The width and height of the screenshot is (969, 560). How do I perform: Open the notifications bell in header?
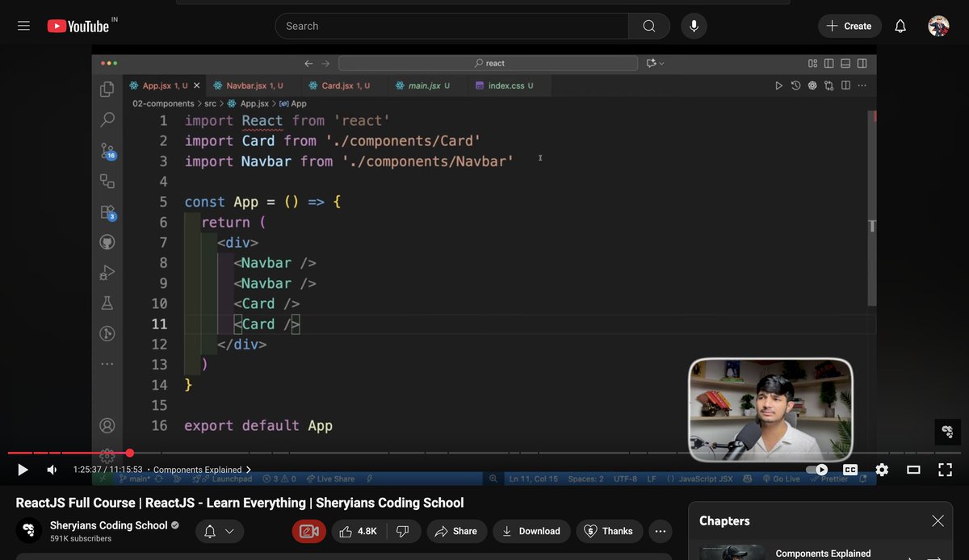click(x=900, y=26)
